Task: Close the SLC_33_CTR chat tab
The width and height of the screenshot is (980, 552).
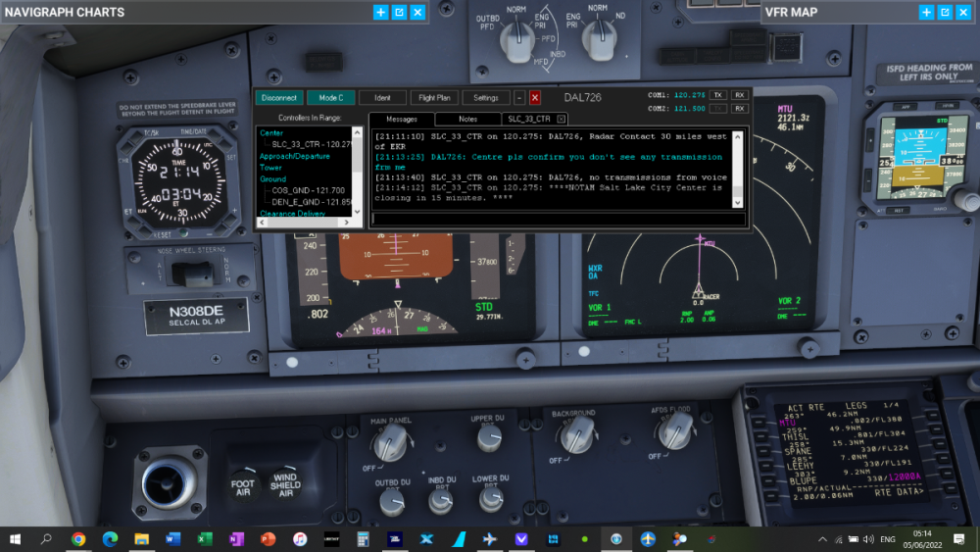Action: [x=562, y=119]
